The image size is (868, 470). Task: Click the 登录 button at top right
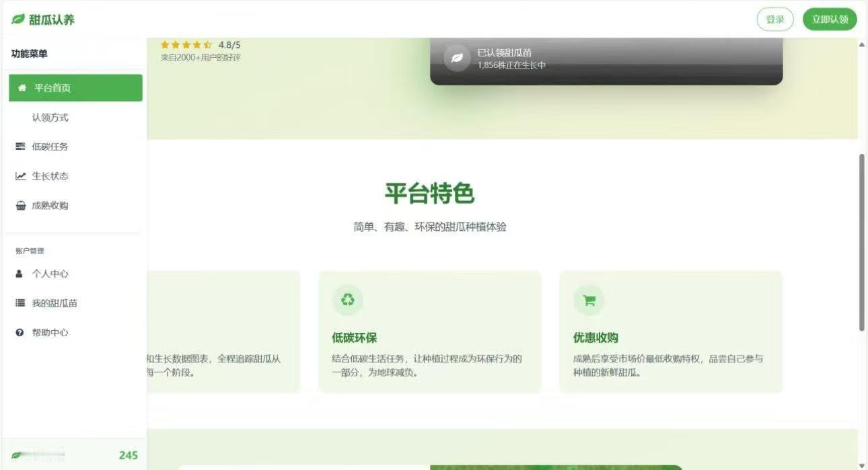775,19
